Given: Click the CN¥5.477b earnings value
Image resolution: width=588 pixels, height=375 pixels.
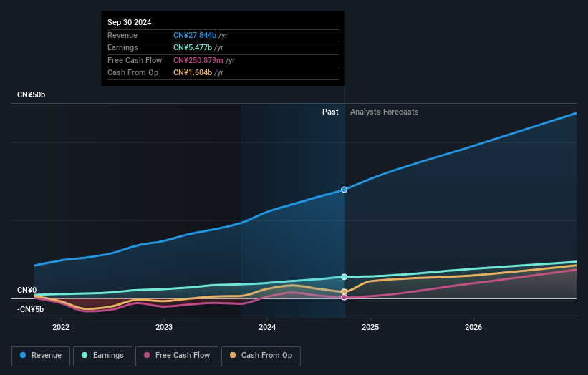Looking at the screenshot, I should [193, 47].
